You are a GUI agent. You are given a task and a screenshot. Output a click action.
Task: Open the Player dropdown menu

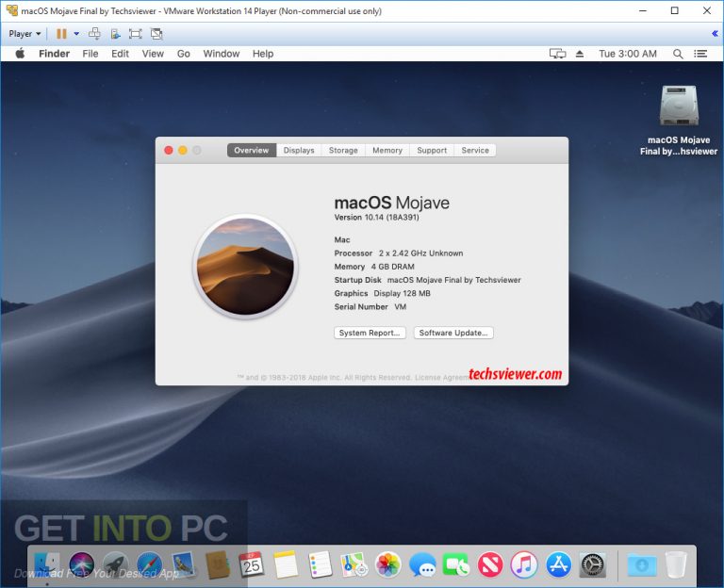coord(25,34)
